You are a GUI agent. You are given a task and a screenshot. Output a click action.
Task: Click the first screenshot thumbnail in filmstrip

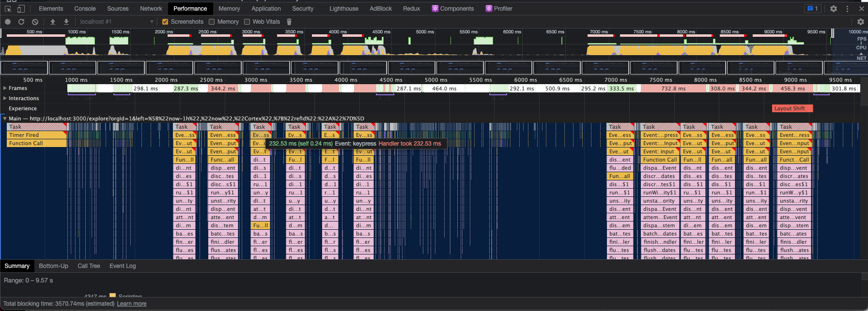tap(25, 68)
